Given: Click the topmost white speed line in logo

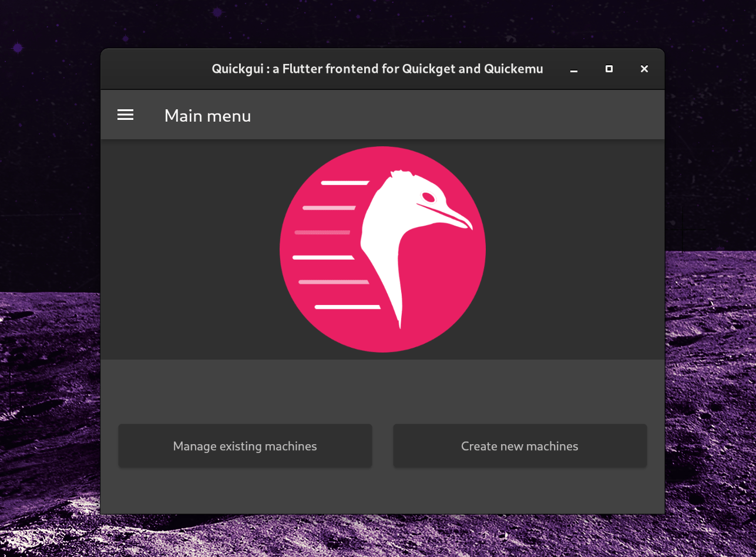Looking at the screenshot, I should pyautogui.click(x=344, y=183).
